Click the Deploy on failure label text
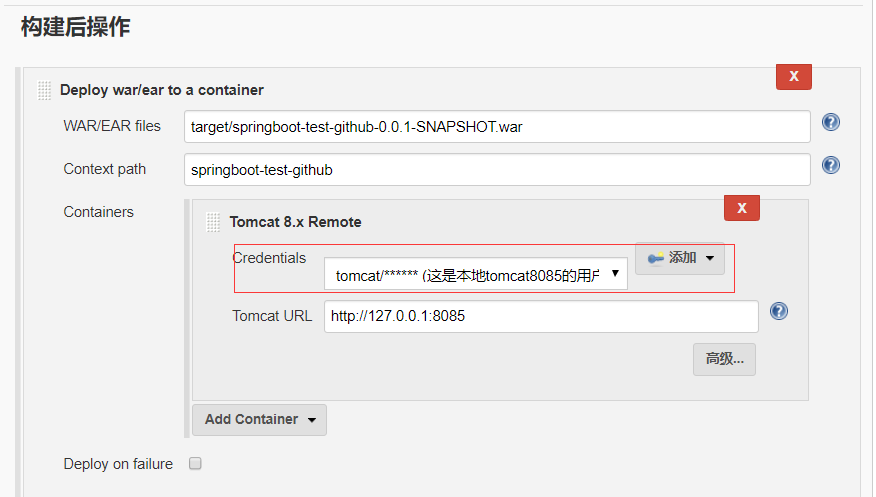The height and width of the screenshot is (497, 876). [x=118, y=464]
